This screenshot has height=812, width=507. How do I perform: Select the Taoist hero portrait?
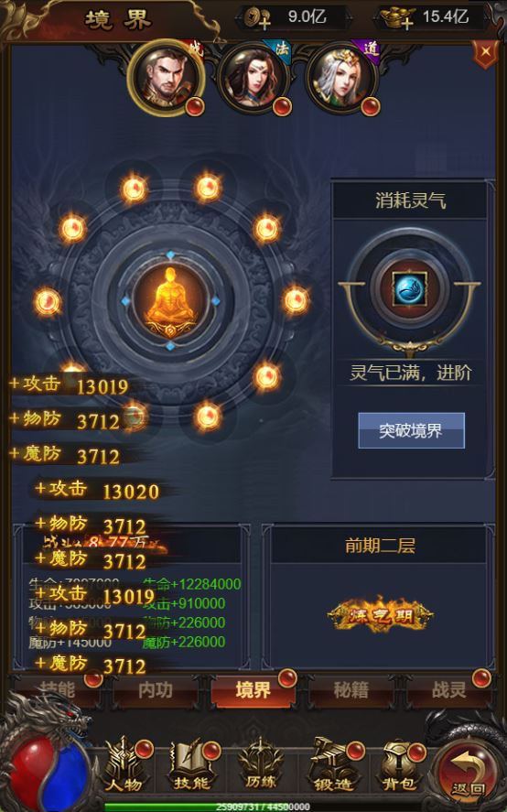pyautogui.click(x=341, y=79)
